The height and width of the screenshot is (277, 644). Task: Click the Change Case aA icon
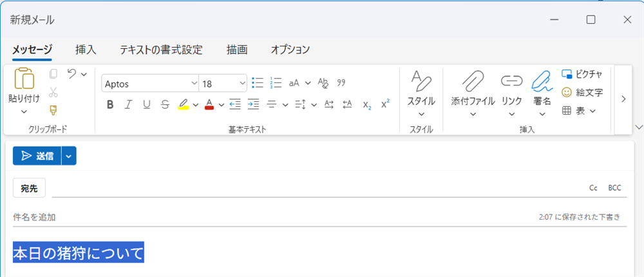[294, 83]
